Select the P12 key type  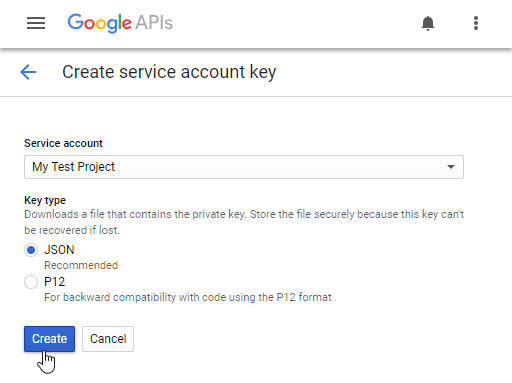tap(31, 282)
